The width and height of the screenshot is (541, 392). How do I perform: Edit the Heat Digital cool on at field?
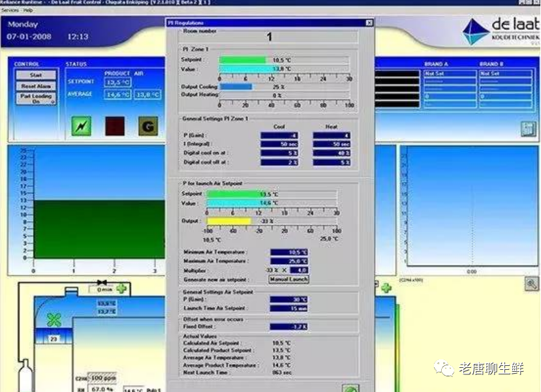pyautogui.click(x=332, y=153)
